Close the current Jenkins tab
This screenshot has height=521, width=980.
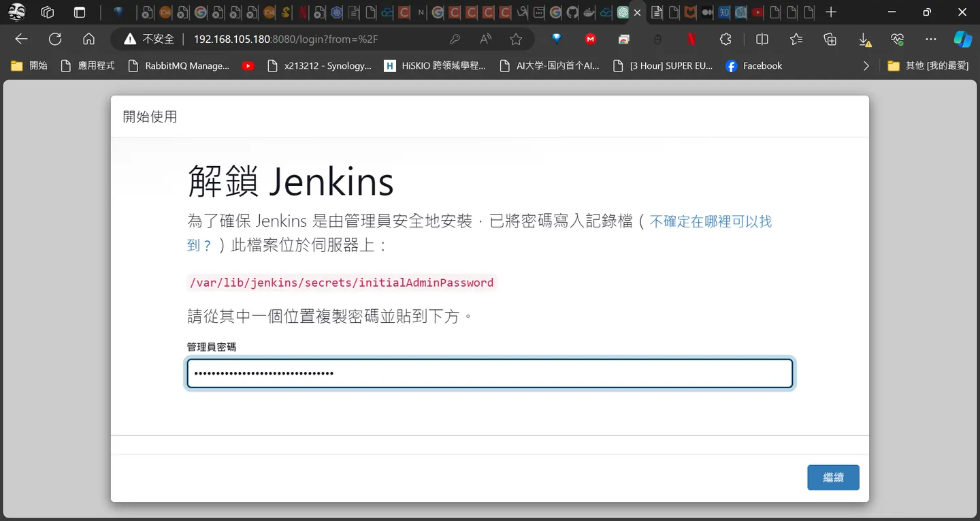tap(638, 12)
